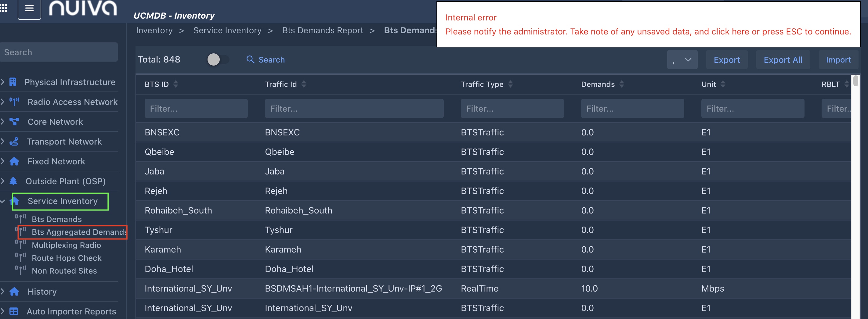Collapse the Service Inventory section

pos(3,201)
